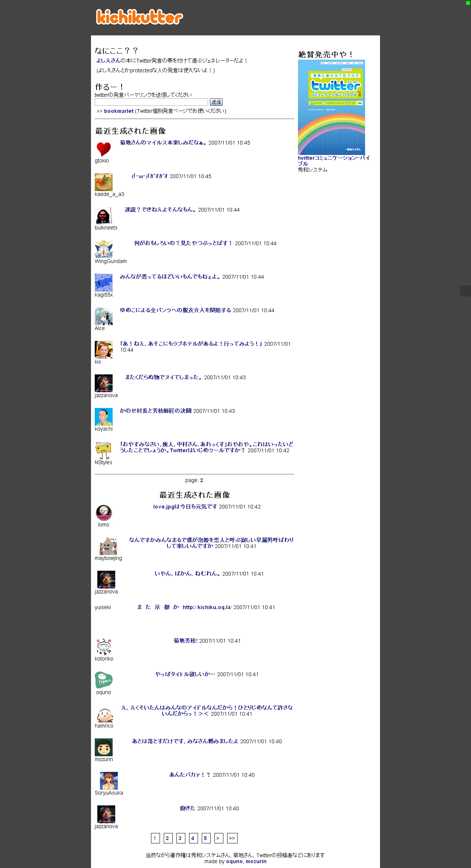Click WingGundam's robot avatar
Viewport: 471px width, 868px height.
coord(103,249)
